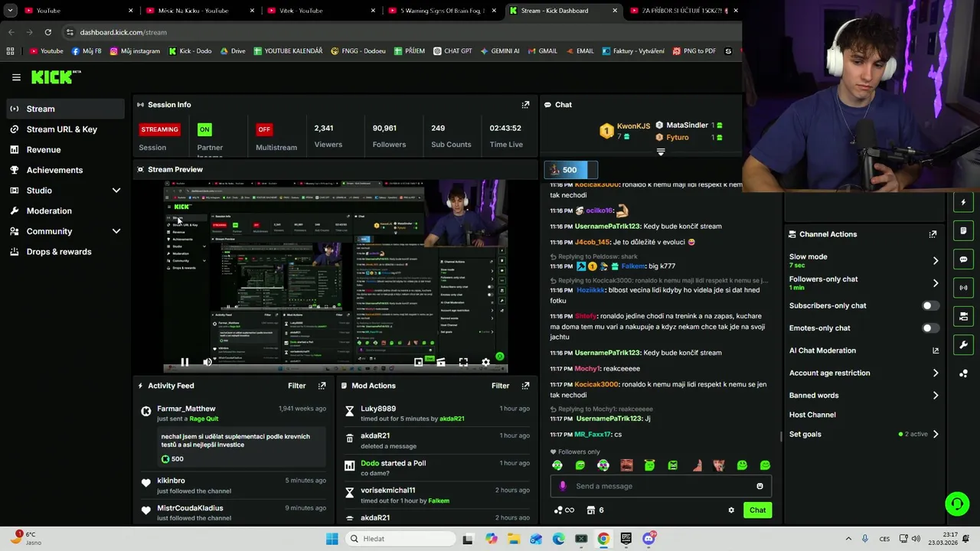The width and height of the screenshot is (980, 551).
Task: Open Set goals with 2 active
Action: click(x=864, y=434)
